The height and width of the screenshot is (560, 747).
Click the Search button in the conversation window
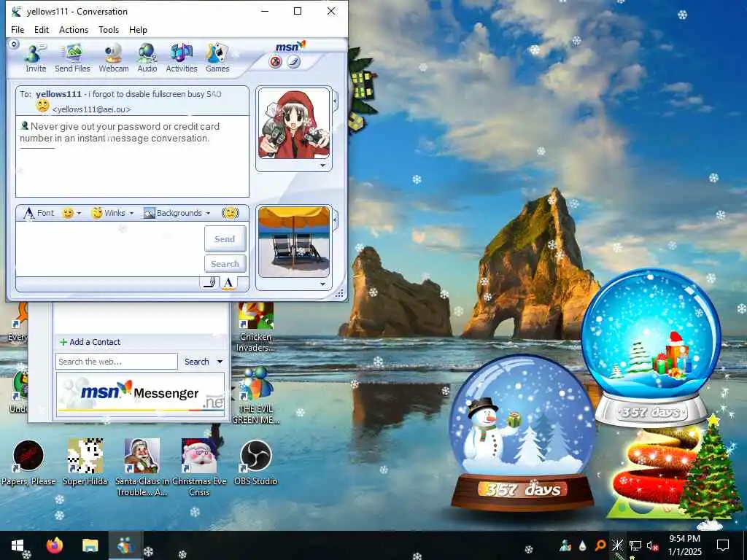(x=225, y=263)
